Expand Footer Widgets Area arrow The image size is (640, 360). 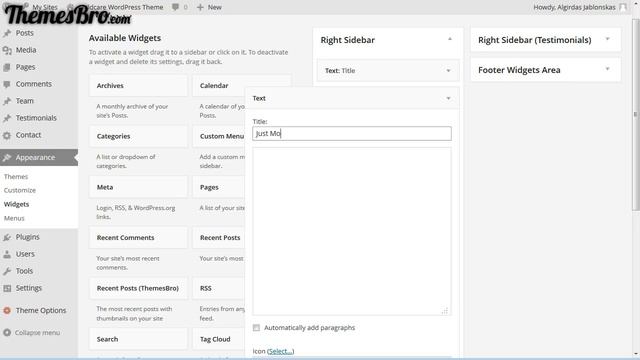607,69
